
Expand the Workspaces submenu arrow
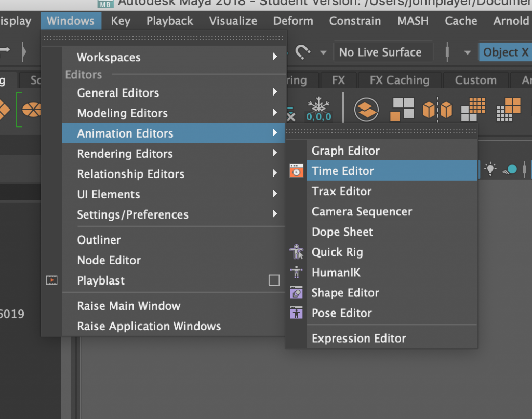click(x=275, y=57)
